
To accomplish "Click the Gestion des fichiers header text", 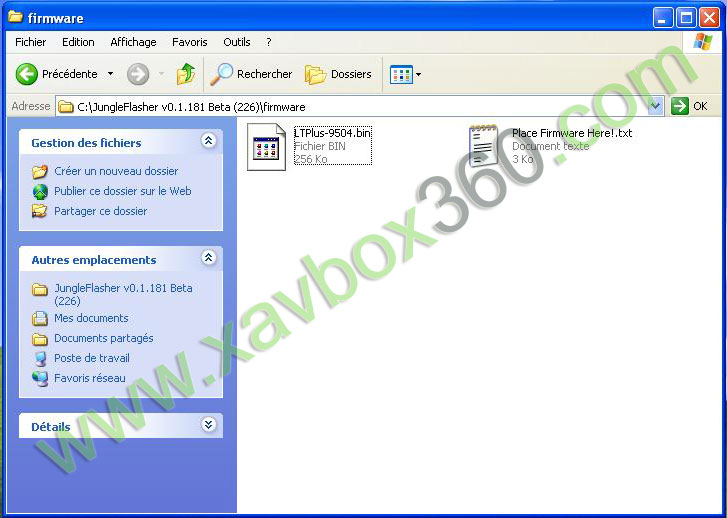I will pyautogui.click(x=86, y=143).
